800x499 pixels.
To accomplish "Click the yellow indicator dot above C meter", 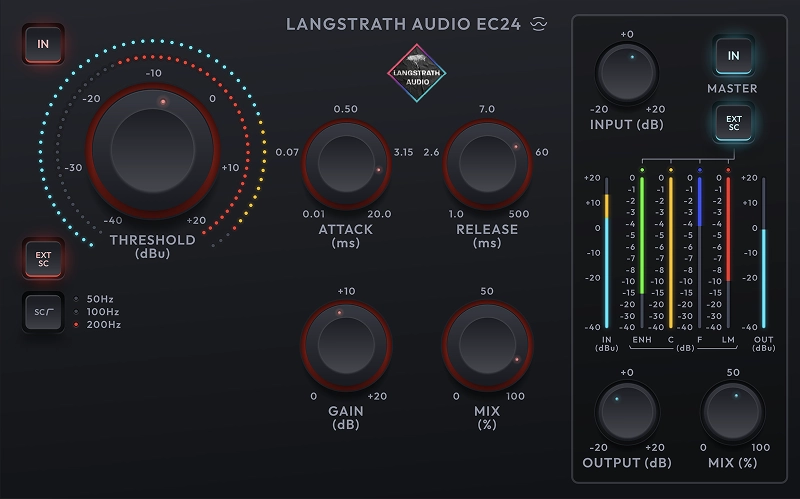I will [670, 170].
